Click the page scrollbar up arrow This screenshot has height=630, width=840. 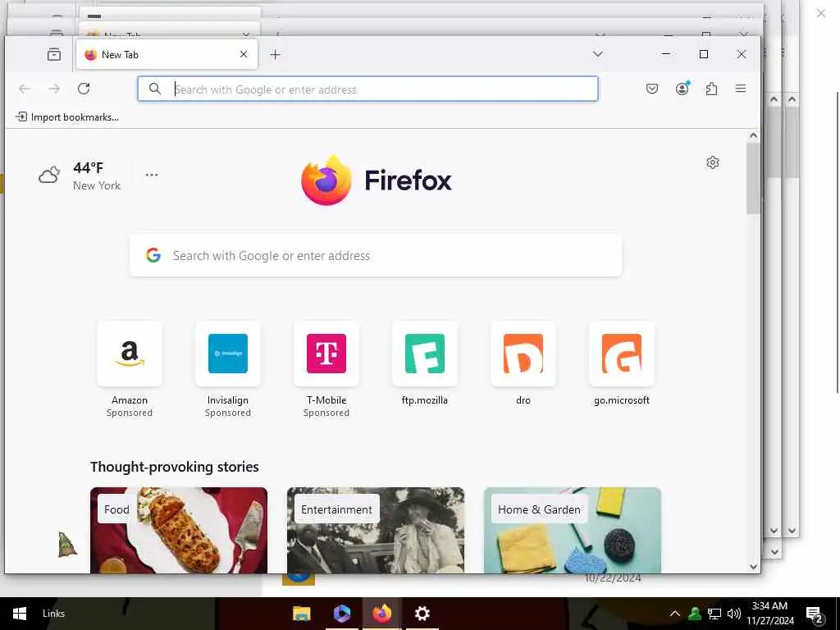pyautogui.click(x=753, y=135)
